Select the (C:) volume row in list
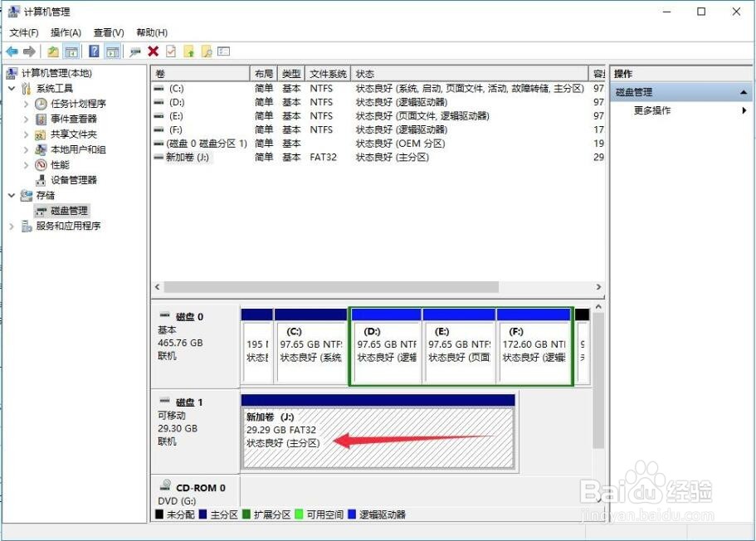 378,88
